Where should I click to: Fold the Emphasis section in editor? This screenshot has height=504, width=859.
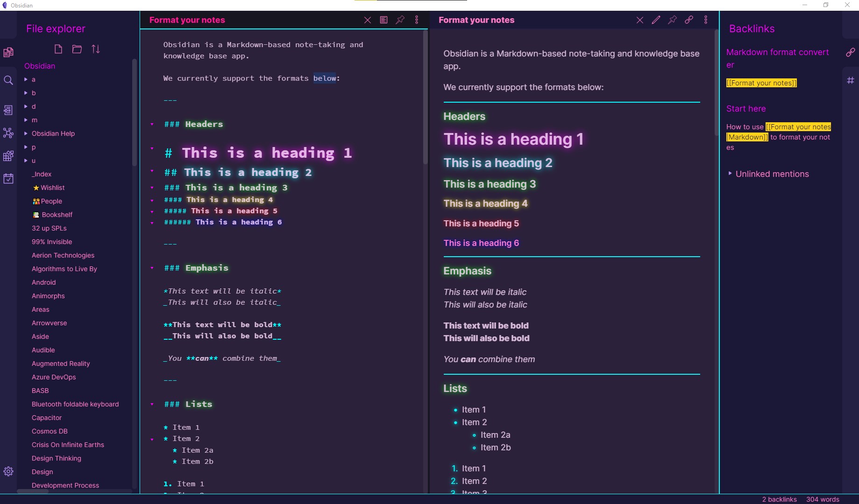tap(152, 268)
